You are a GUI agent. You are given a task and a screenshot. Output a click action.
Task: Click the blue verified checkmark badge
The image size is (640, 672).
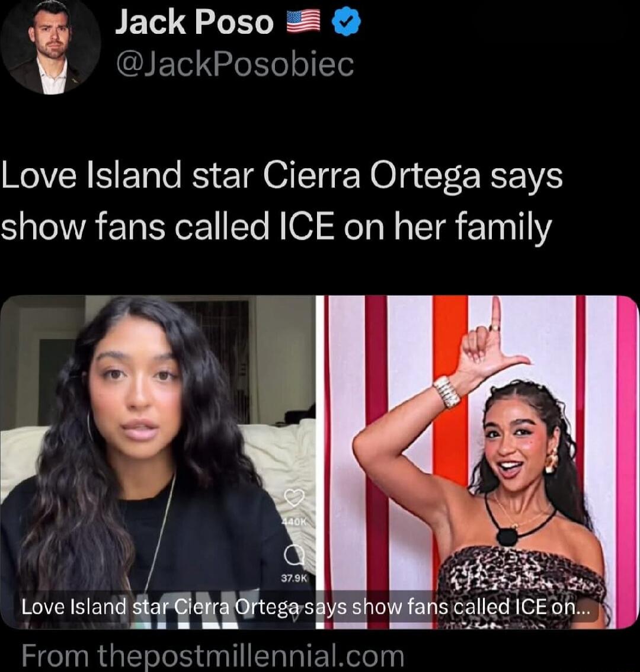pyautogui.click(x=347, y=23)
